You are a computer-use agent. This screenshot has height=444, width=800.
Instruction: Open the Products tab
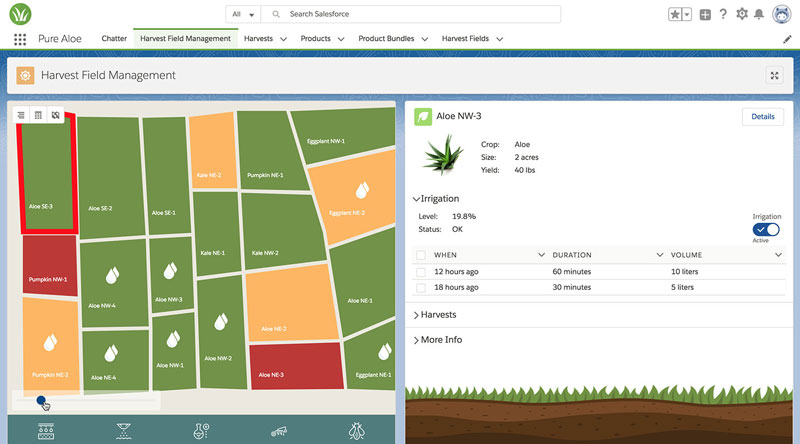pyautogui.click(x=315, y=39)
